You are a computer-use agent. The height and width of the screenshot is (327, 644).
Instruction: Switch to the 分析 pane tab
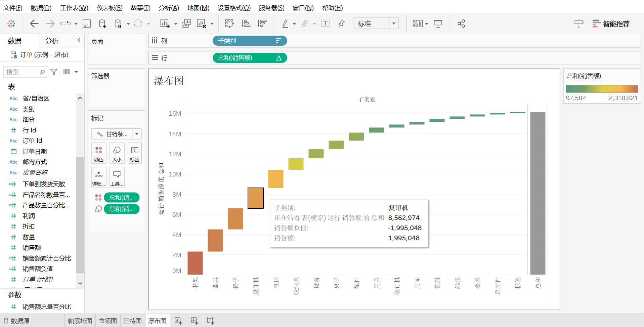coord(52,41)
